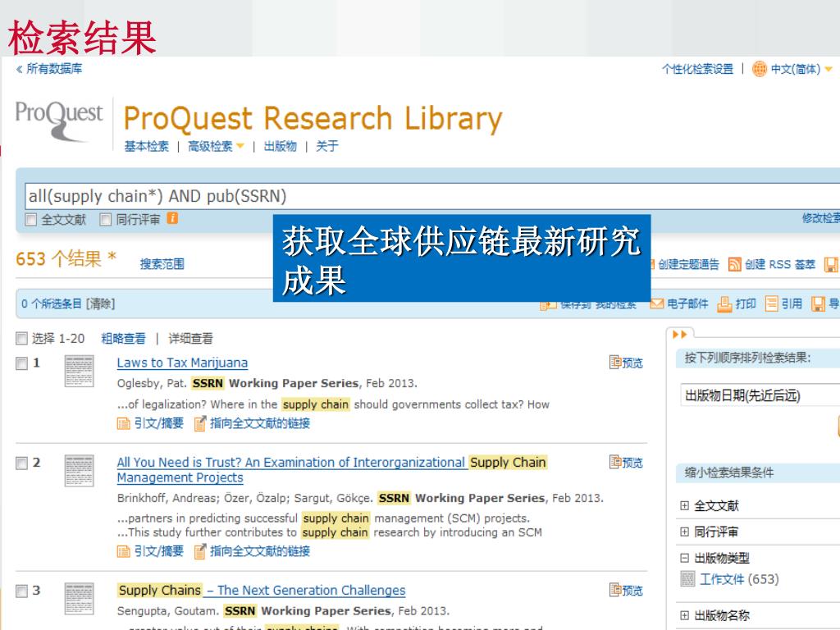Click create alert link
This screenshot has width=840, height=630.
tap(688, 264)
